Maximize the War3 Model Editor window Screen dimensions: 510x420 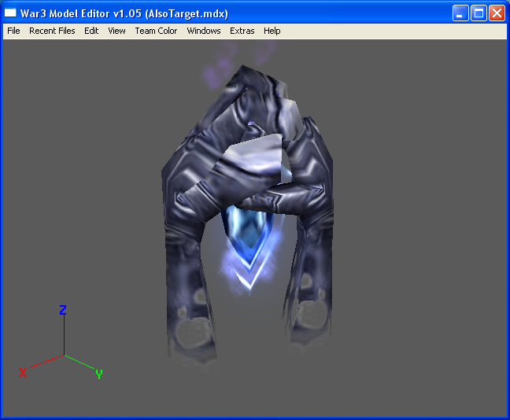pos(479,13)
